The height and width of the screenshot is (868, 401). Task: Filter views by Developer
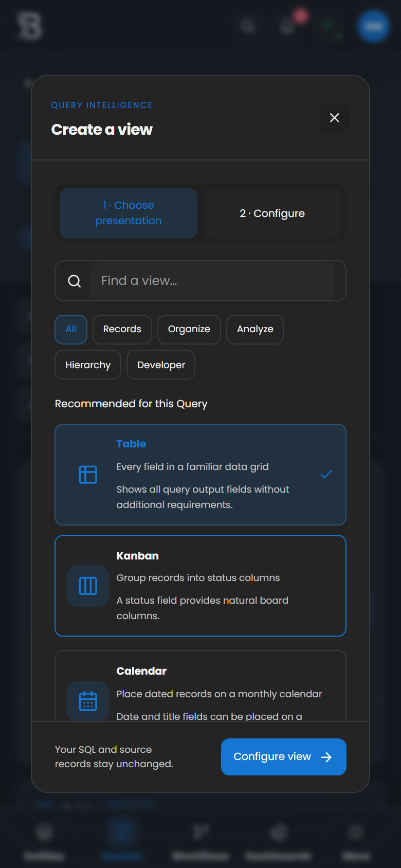[x=161, y=365]
